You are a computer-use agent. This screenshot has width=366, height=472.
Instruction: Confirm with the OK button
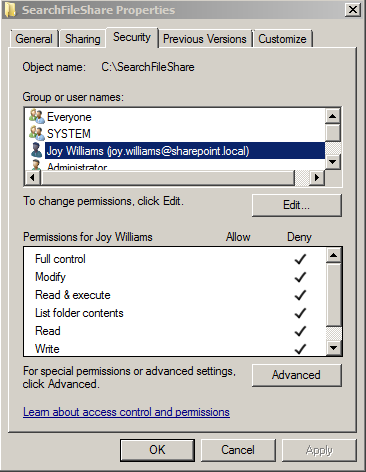157,450
